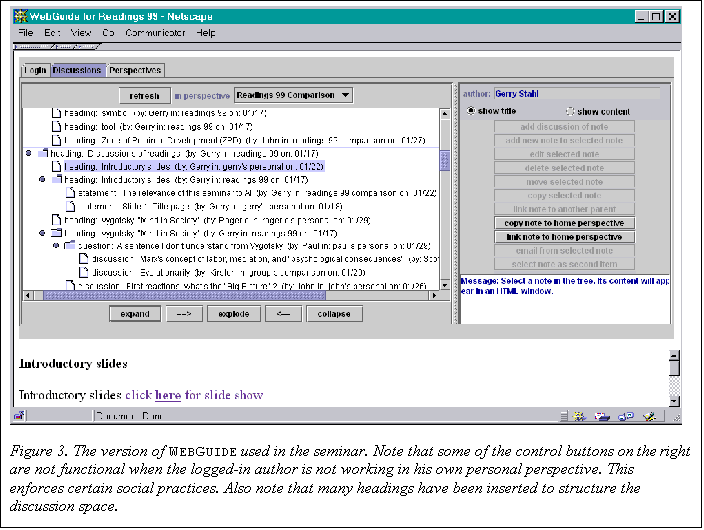Click 'copy note to home perspective' button
This screenshot has width=704, height=530.
click(564, 223)
